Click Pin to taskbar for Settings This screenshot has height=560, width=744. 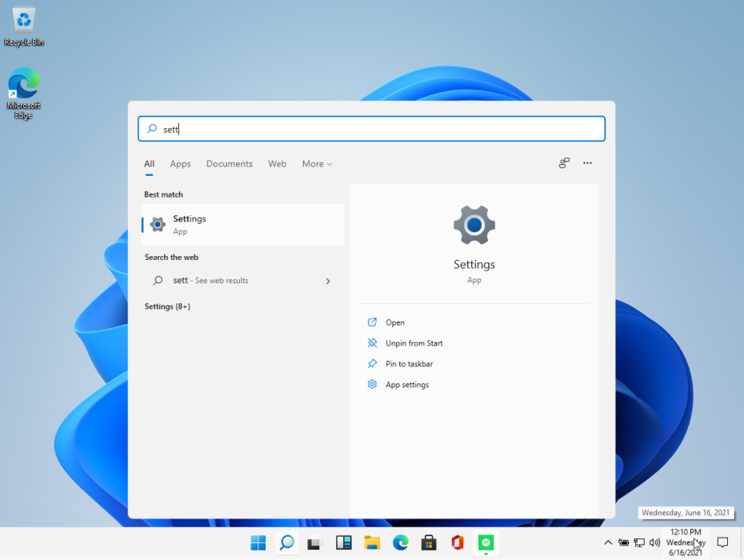coord(410,363)
